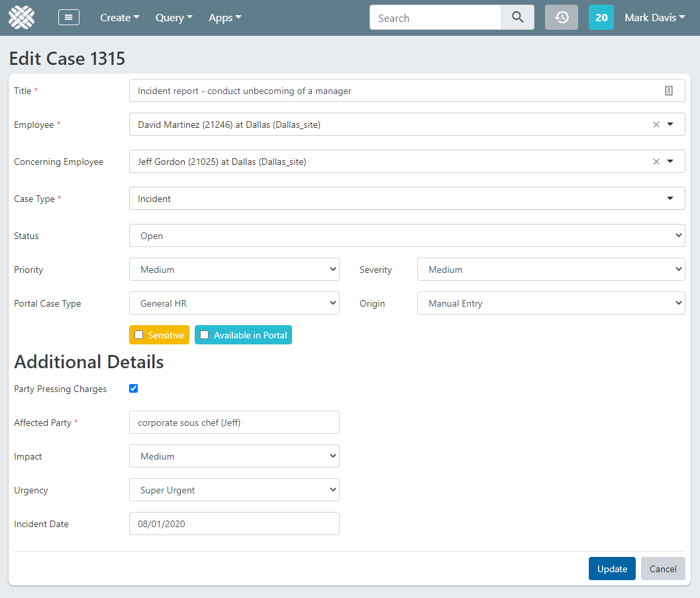Screen dimensions: 700x598
Task: Clear the Concerning Employee selection X
Action: pyautogui.click(x=656, y=162)
